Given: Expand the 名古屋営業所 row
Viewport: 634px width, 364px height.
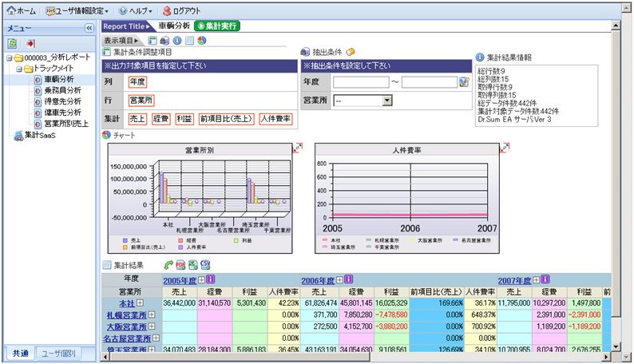Looking at the screenshot, I should click(156, 338).
